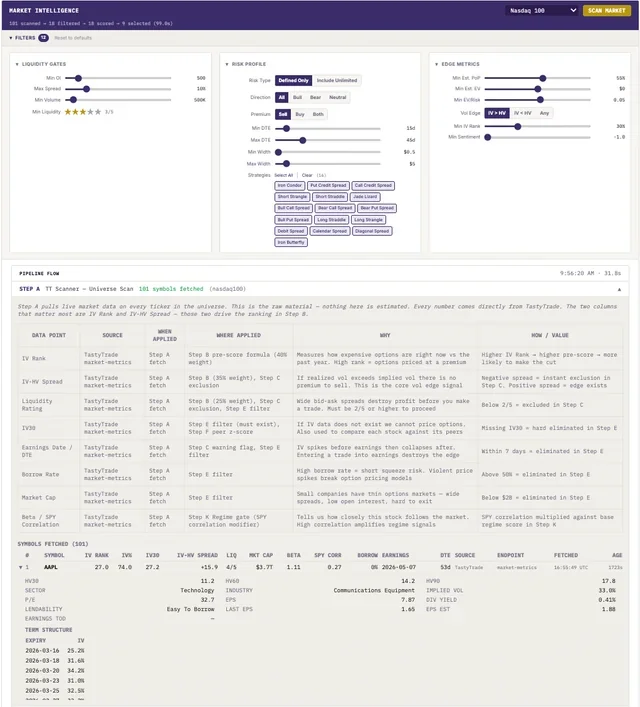The image size is (640, 707).
Task: Toggle the Bull Put Spread strategy chip
Action: 293,220
